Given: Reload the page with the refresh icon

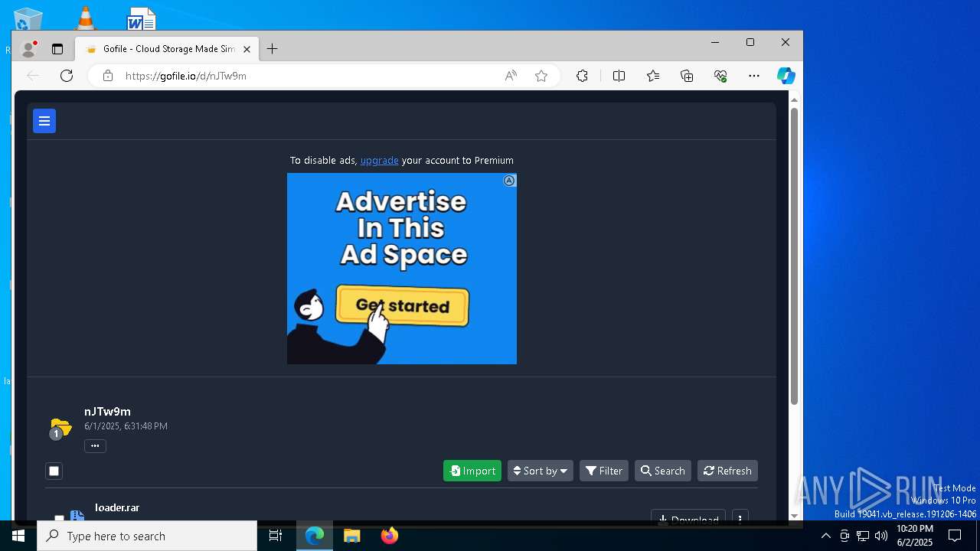Looking at the screenshot, I should [67, 76].
